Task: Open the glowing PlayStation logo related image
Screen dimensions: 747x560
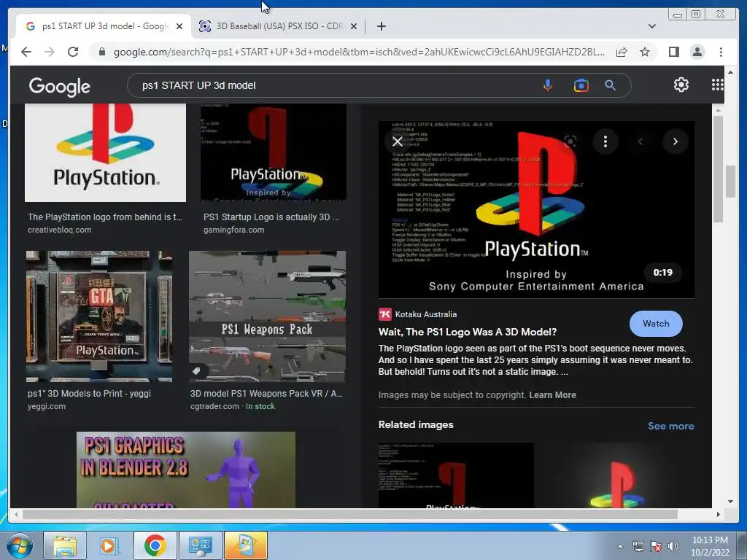Action: pos(617,475)
